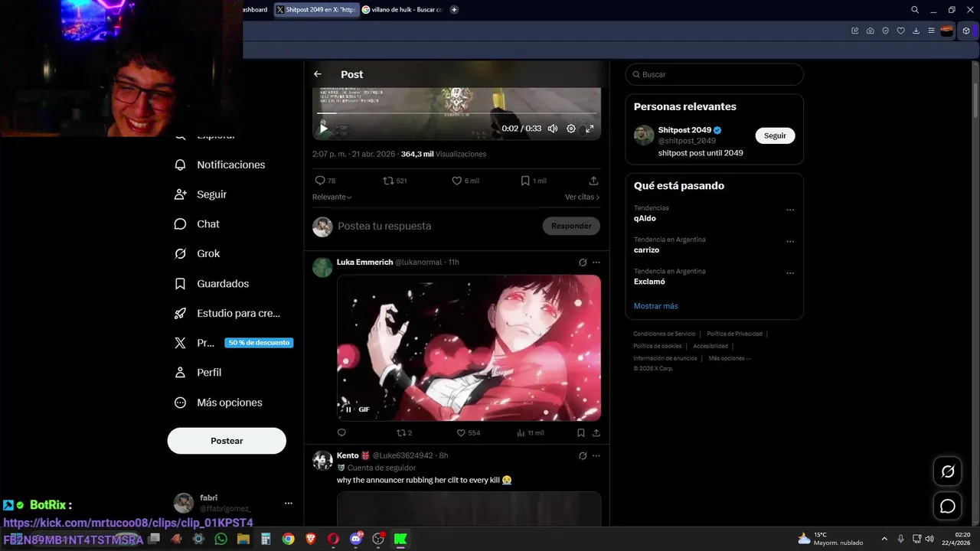980x551 pixels.
Task: Reply to Luka Emmerich's post
Action: click(341, 432)
